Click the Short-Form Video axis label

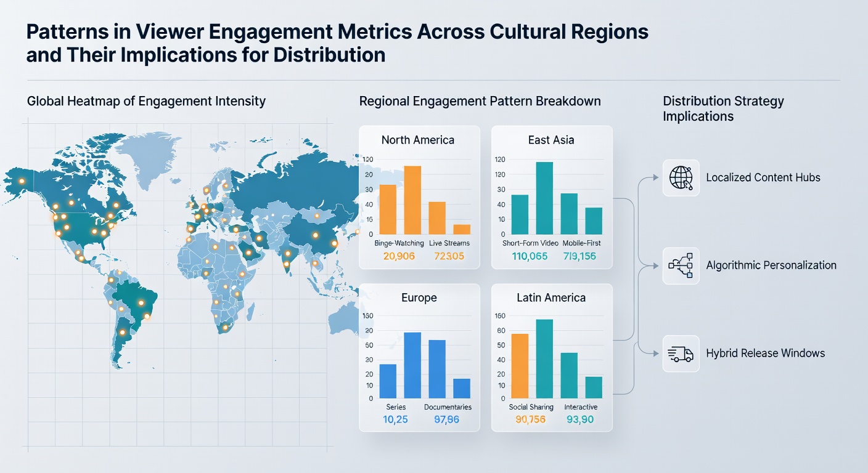(530, 243)
